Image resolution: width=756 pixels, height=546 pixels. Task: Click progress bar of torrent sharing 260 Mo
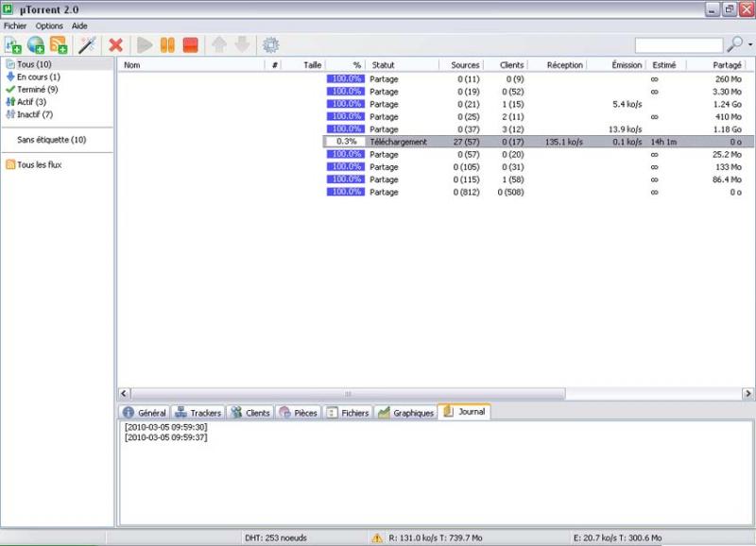pos(346,78)
